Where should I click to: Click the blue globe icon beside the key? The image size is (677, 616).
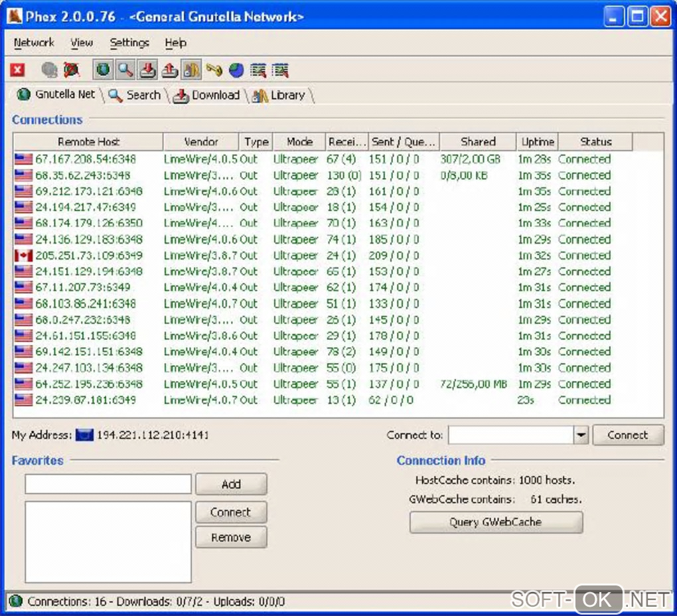[x=236, y=70]
